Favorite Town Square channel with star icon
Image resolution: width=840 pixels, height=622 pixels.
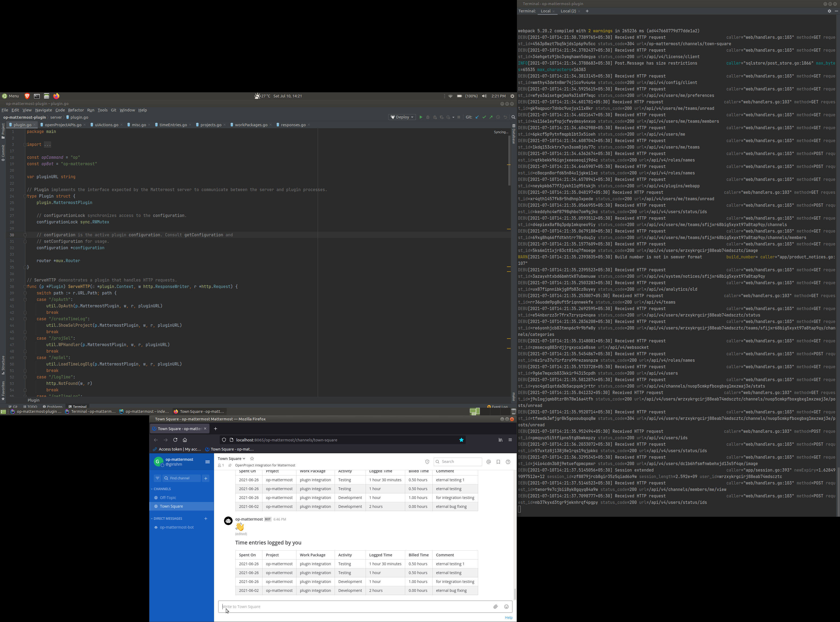point(252,458)
